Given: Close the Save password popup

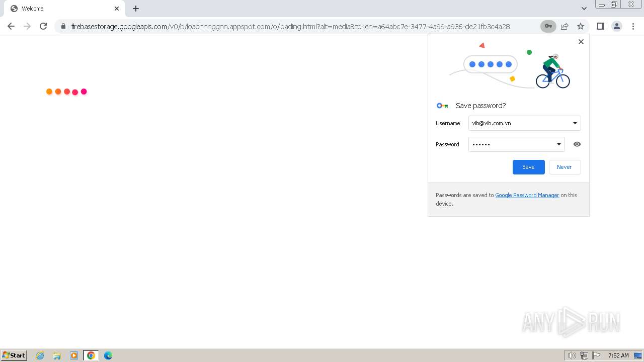Looking at the screenshot, I should pos(581,42).
